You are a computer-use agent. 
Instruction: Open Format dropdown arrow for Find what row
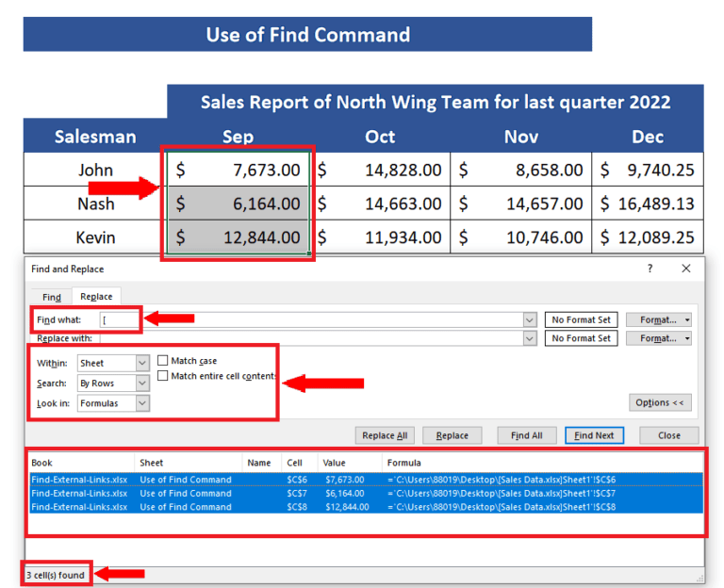coord(687,319)
